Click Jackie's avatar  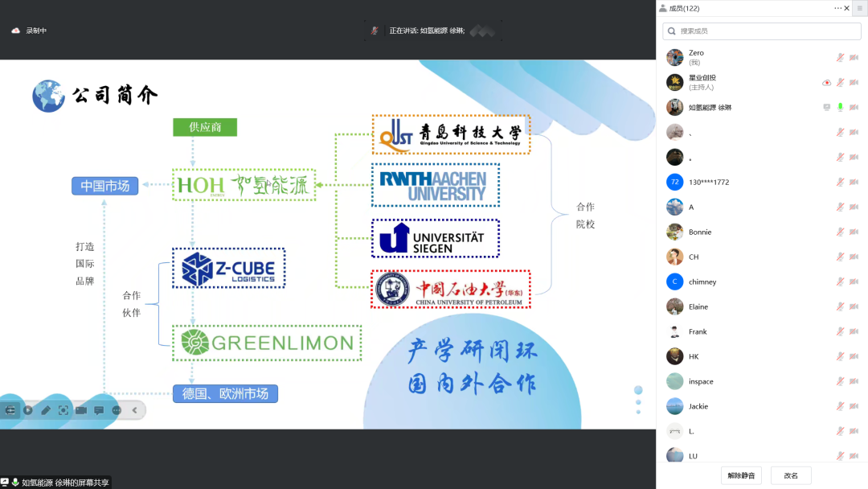click(x=675, y=406)
